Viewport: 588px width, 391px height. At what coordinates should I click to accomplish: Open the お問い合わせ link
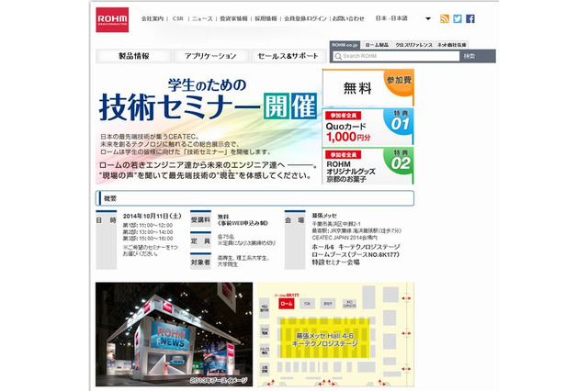tap(348, 18)
